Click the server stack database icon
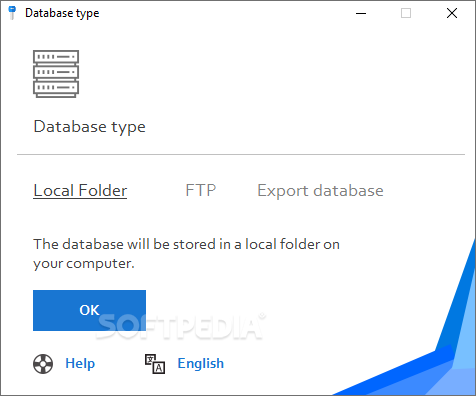 56,74
